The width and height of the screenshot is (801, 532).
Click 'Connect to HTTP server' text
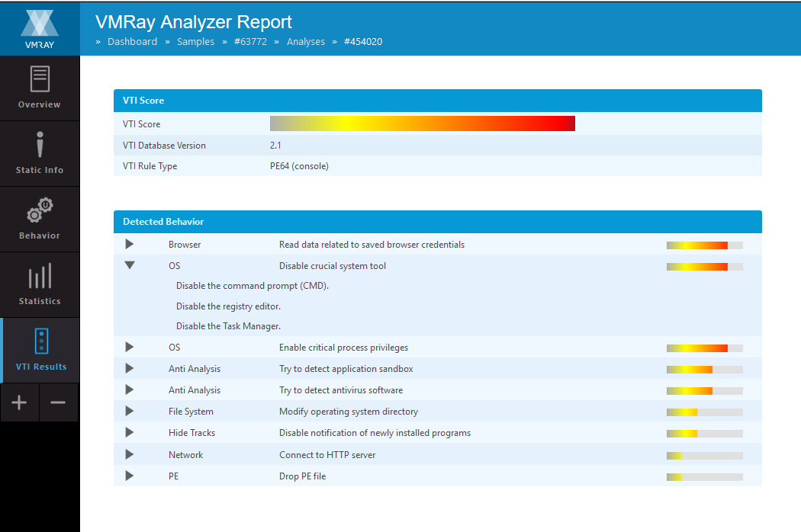tap(327, 455)
